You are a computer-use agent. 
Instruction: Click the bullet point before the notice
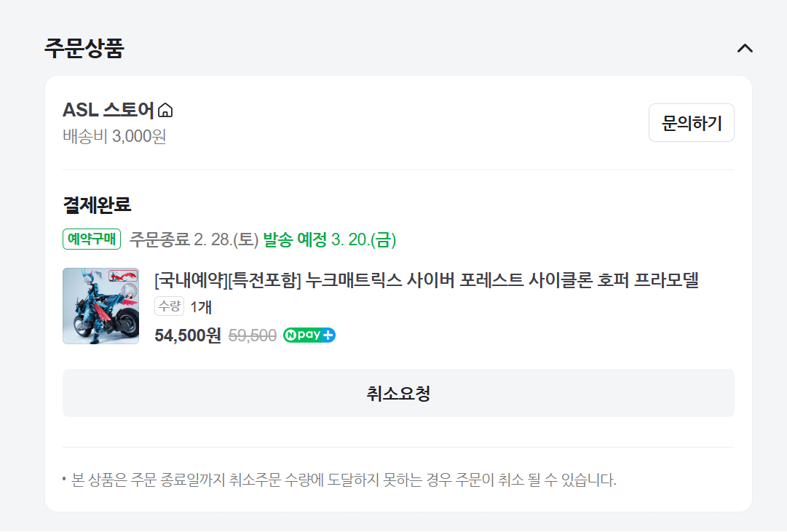(65, 480)
